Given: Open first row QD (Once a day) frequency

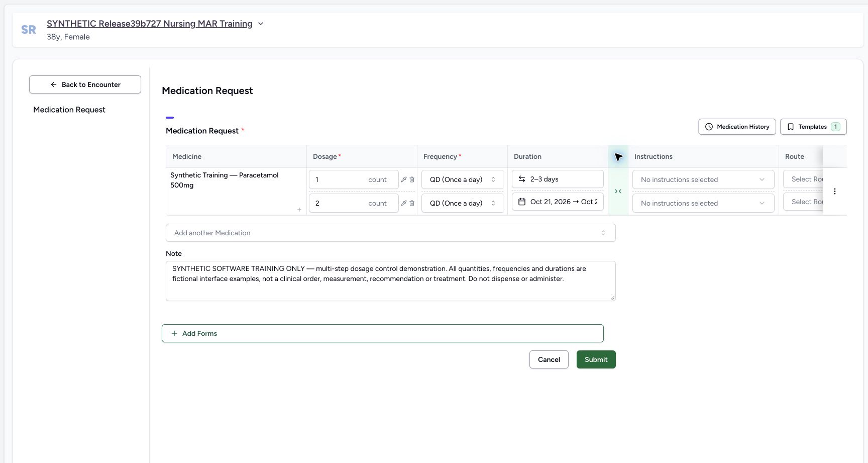Looking at the screenshot, I should 462,179.
